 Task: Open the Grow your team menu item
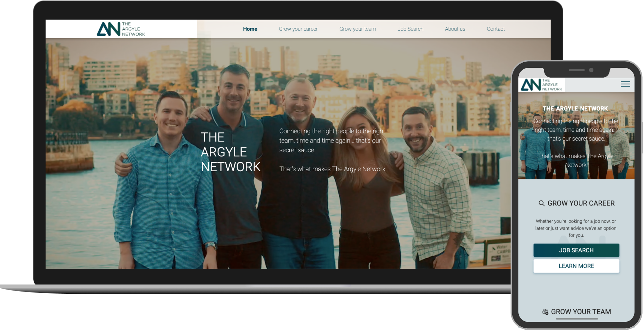click(x=358, y=29)
